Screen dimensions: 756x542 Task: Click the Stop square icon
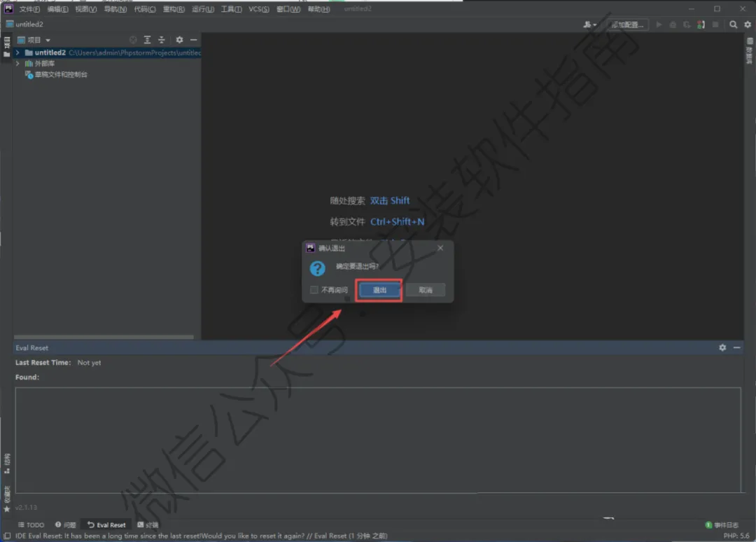[x=715, y=25]
